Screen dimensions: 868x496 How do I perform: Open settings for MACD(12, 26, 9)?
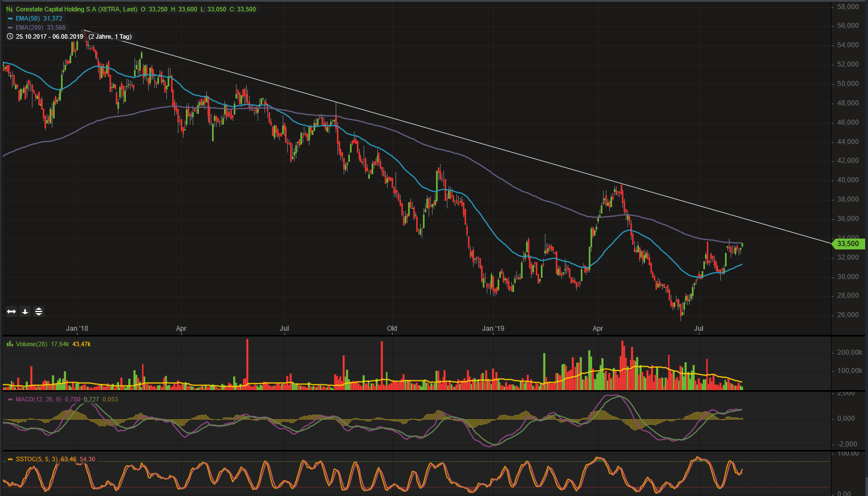point(38,399)
